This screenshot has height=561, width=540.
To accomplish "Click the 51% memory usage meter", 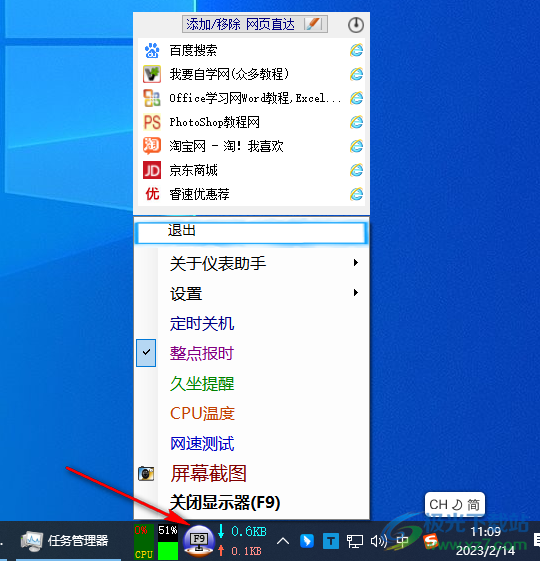I will click(168, 542).
